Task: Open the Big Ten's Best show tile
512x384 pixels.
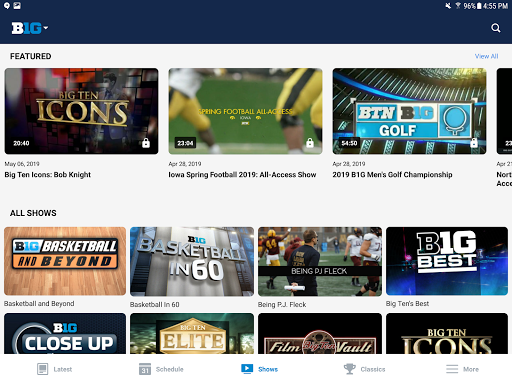Action: (x=447, y=261)
